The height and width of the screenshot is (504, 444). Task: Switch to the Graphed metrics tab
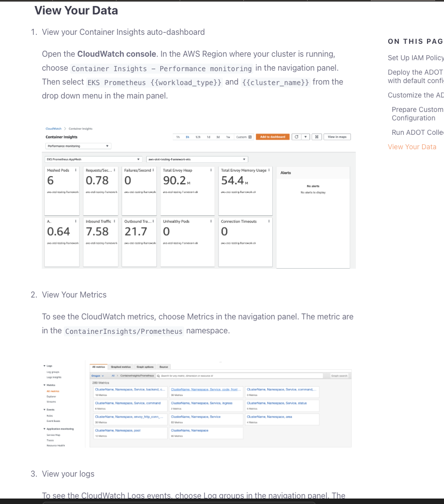pyautogui.click(x=120, y=368)
